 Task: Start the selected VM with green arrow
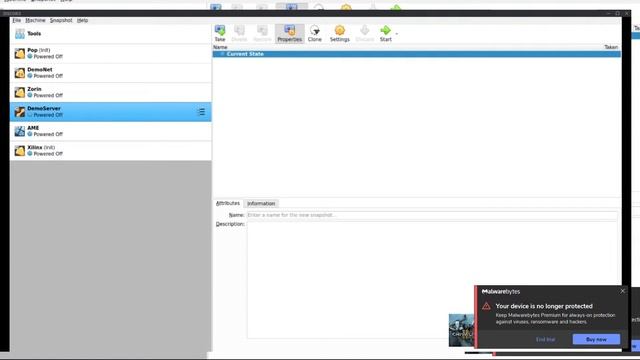click(385, 33)
